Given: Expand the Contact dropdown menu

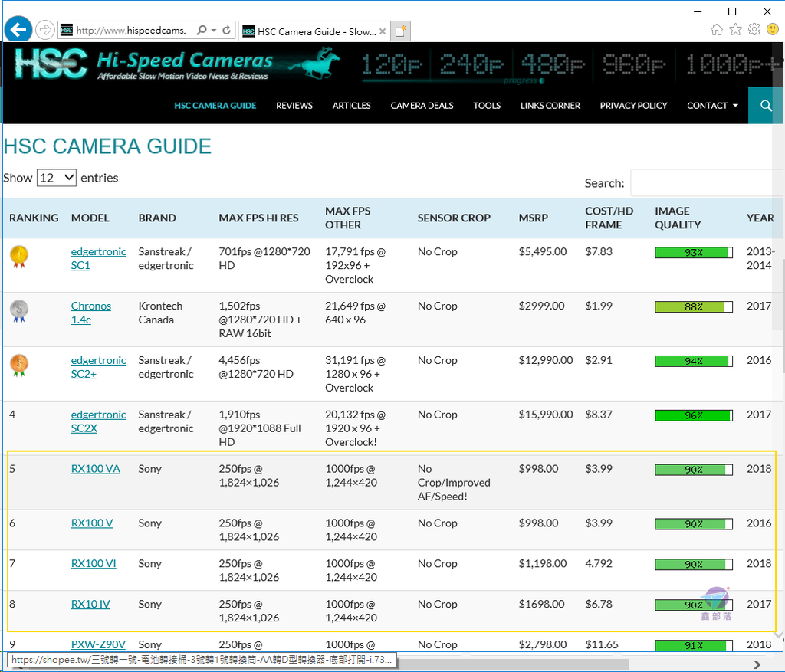Looking at the screenshot, I should (712, 106).
